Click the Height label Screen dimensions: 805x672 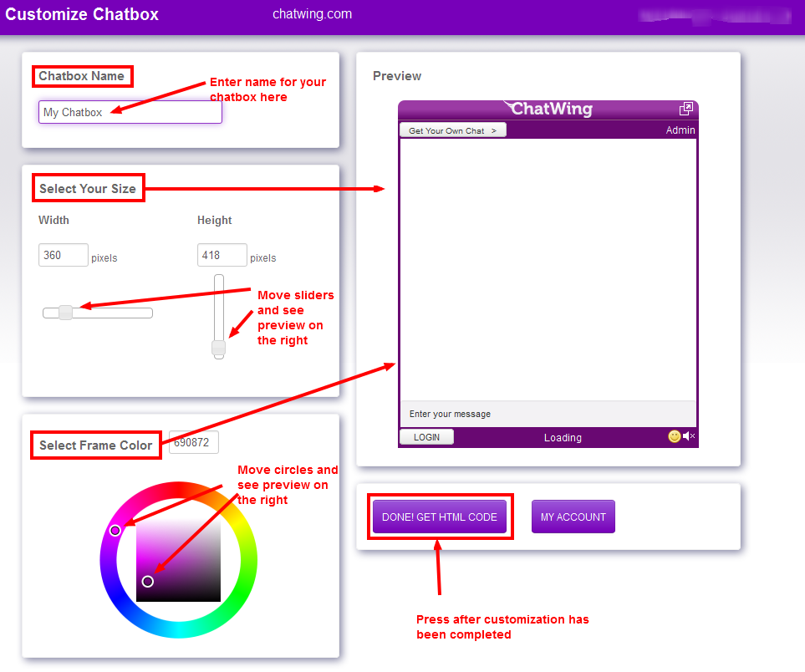pyautogui.click(x=215, y=220)
